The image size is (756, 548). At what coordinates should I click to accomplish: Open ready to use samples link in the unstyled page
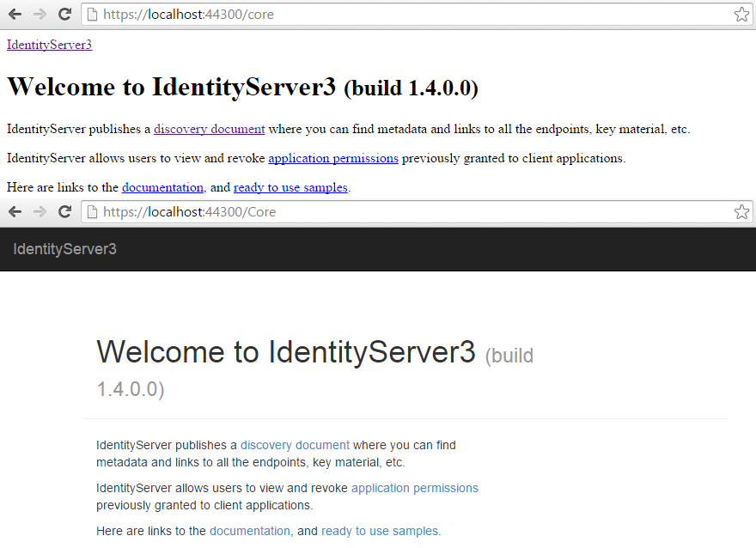click(290, 187)
